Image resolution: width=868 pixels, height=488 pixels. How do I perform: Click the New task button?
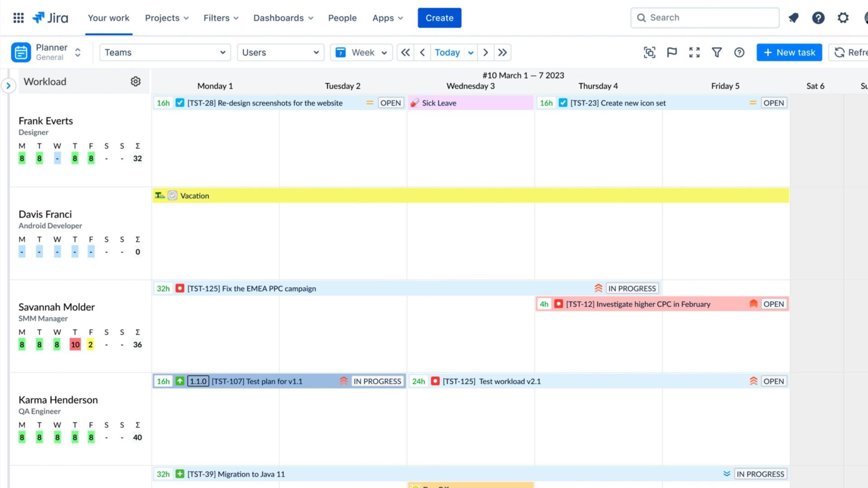tap(789, 52)
